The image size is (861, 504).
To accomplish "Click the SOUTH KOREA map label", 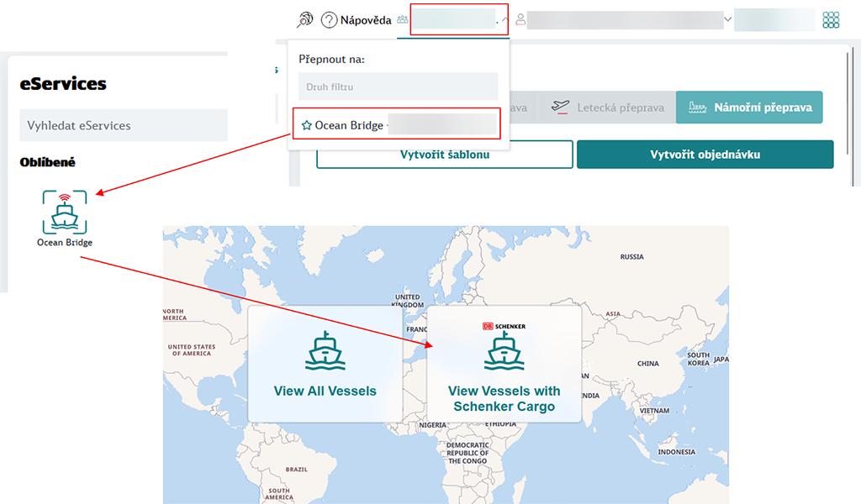I will tap(699, 360).
